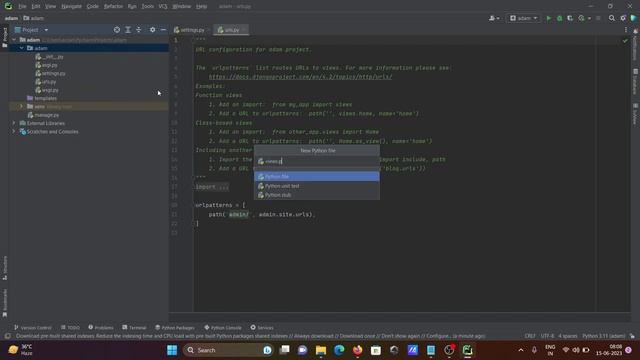The width and height of the screenshot is (640, 360).
Task: Hide the Project tool window
Action: pos(163,30)
